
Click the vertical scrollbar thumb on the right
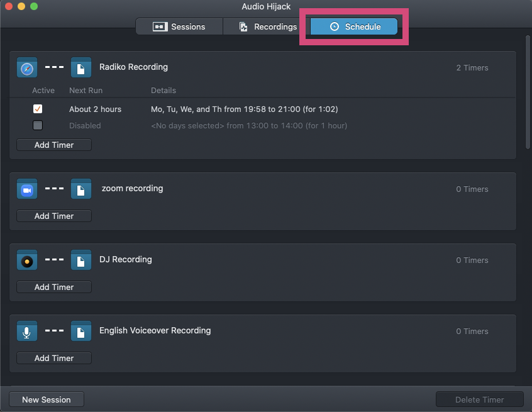pyautogui.click(x=528, y=92)
